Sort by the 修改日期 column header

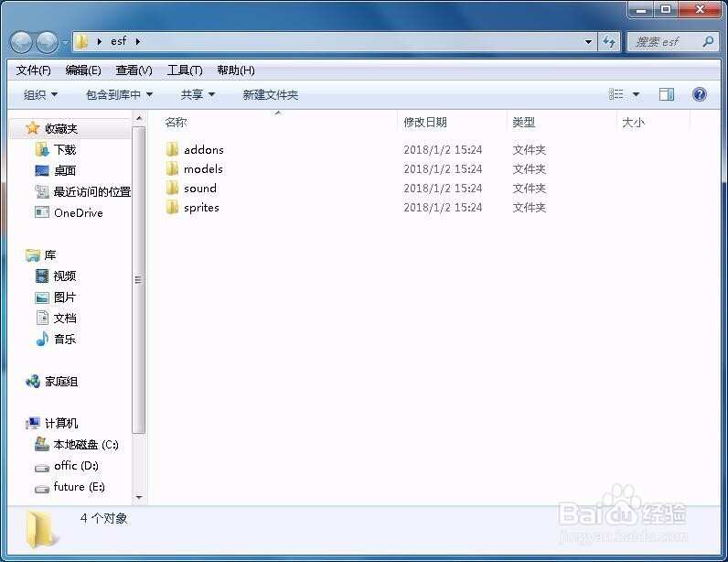tap(425, 123)
